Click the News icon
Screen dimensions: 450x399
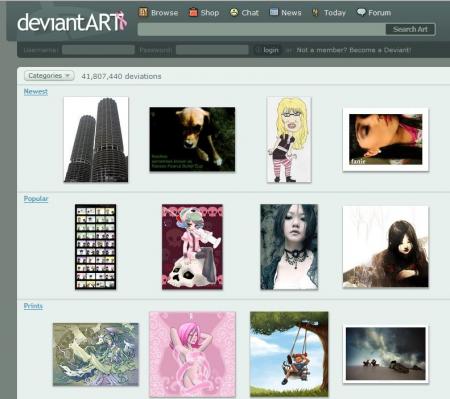274,12
